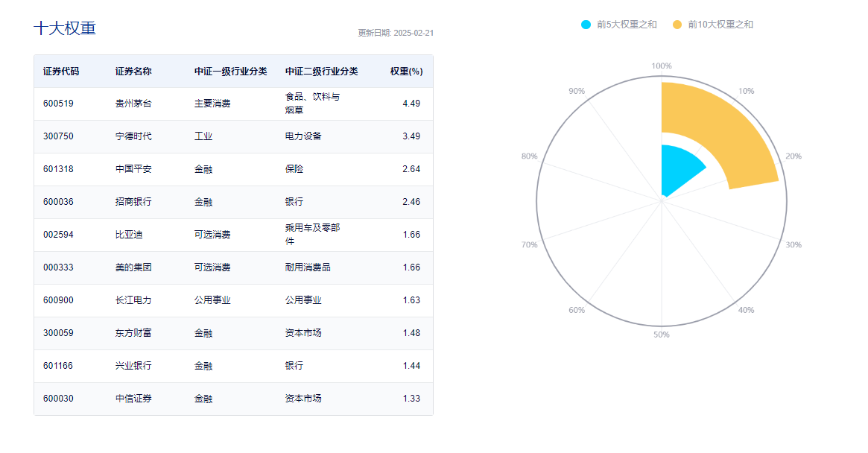868x453 pixels.
Task: Click the 100% axis label on chart
Action: [x=662, y=66]
